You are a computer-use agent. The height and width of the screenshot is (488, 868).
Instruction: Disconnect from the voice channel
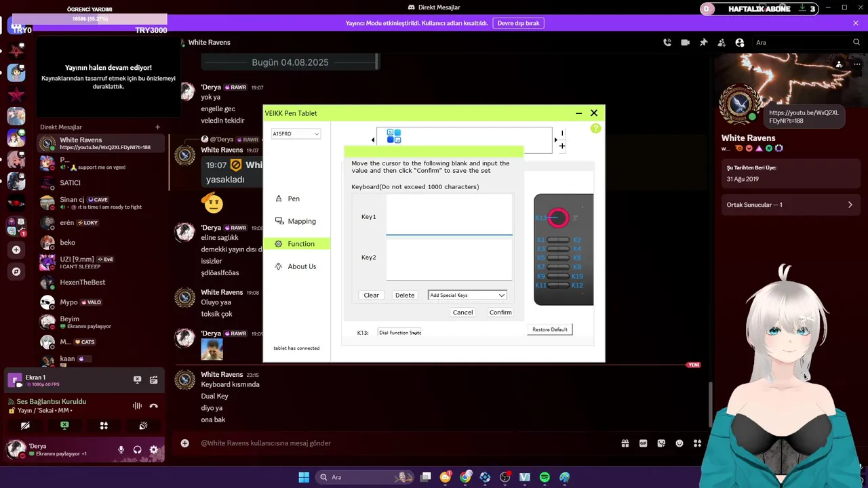click(x=154, y=406)
